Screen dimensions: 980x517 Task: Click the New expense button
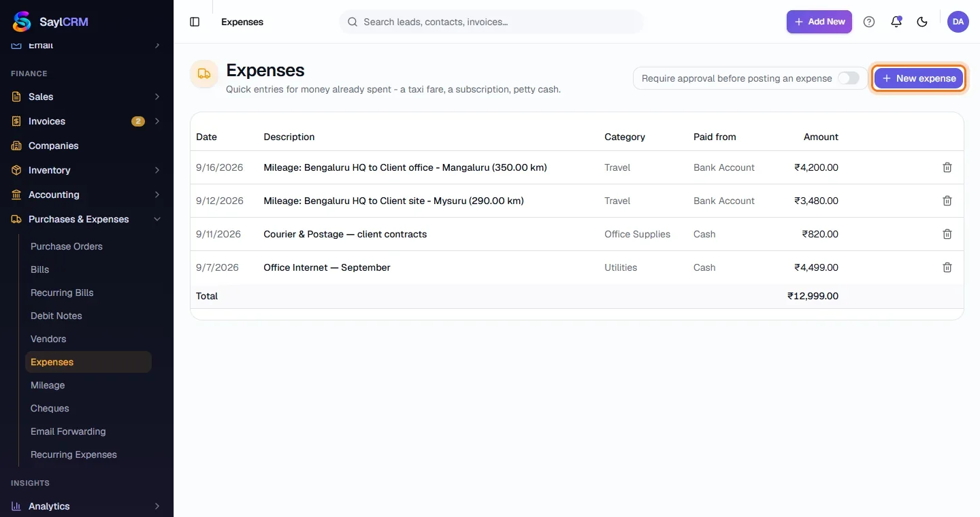(919, 78)
